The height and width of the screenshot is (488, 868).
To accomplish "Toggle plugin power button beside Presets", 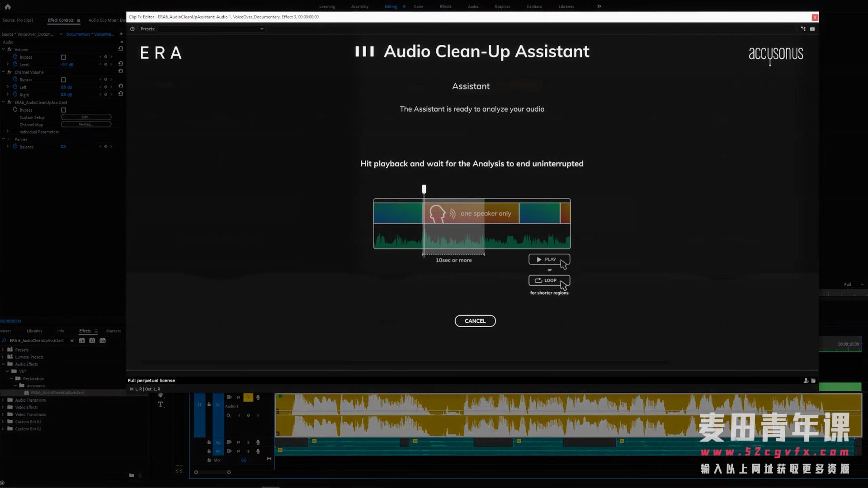I will (132, 29).
